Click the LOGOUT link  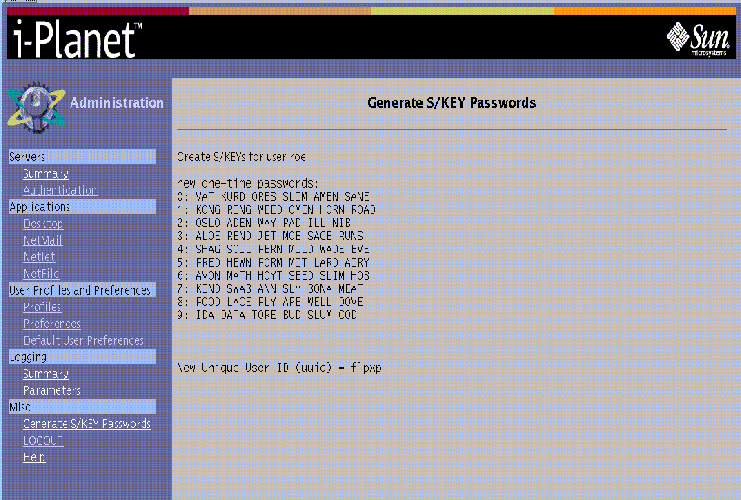43,440
